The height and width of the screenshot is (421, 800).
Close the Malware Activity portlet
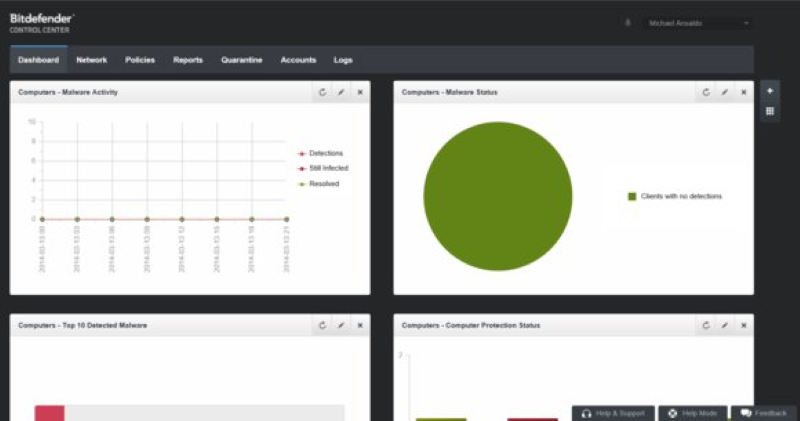360,92
